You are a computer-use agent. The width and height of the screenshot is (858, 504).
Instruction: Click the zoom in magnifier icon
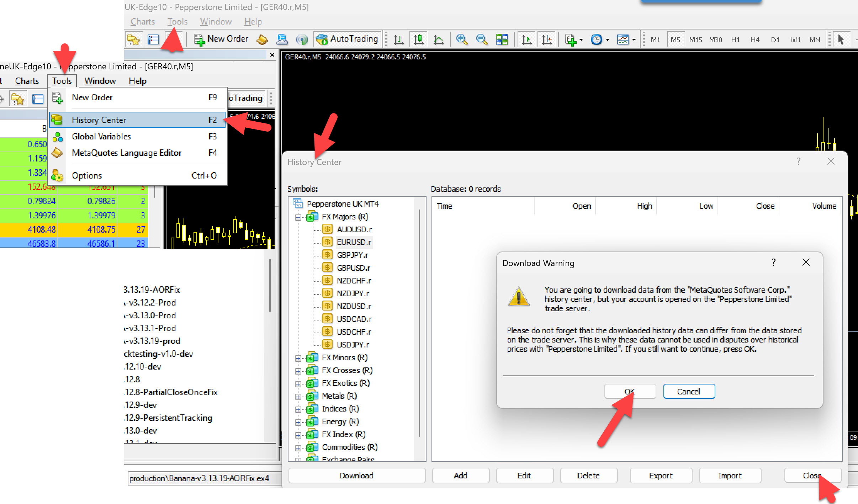(461, 39)
